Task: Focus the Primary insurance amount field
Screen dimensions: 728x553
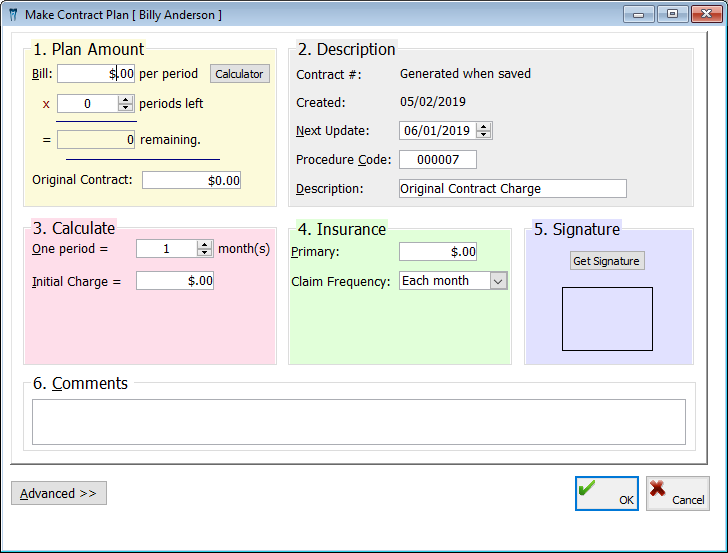Action: pos(437,251)
